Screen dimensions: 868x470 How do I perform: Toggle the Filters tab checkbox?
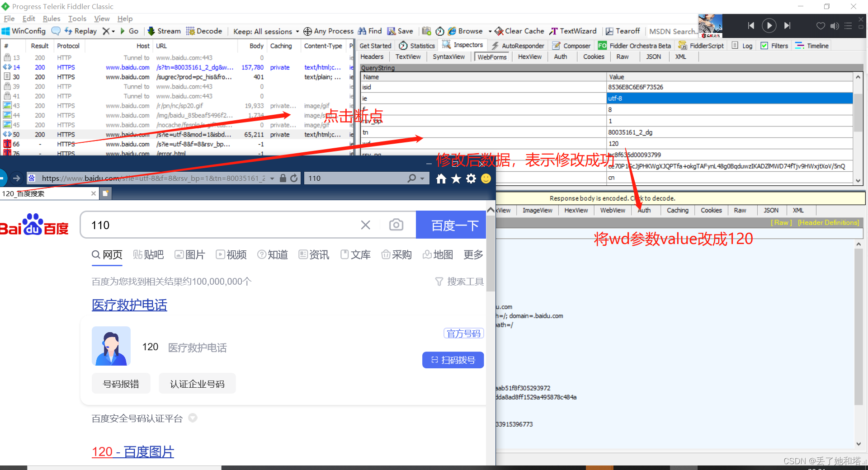pos(764,46)
